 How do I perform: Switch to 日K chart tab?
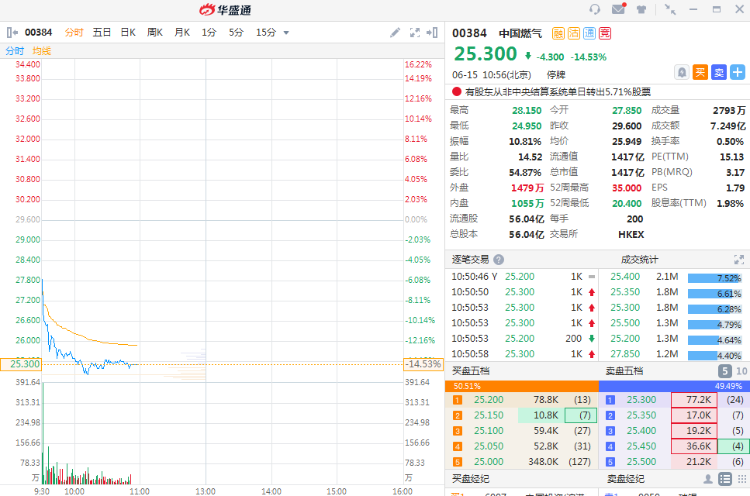coord(128,32)
